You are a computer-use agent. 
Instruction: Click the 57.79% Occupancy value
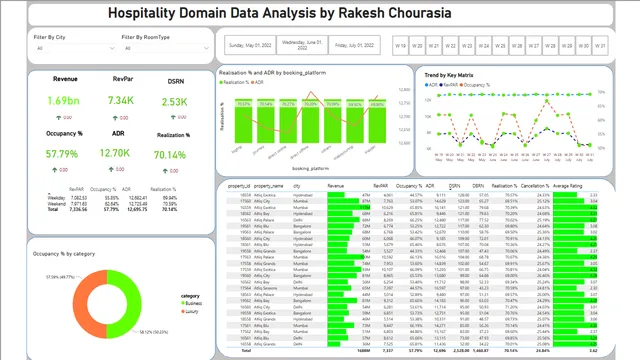point(62,154)
